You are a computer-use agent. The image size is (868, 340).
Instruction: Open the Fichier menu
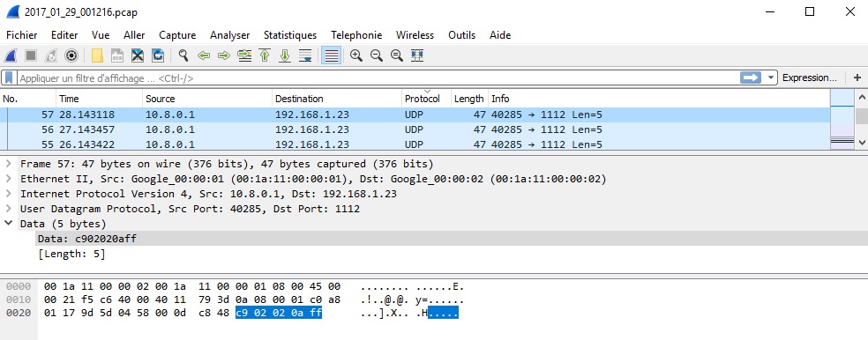click(21, 35)
